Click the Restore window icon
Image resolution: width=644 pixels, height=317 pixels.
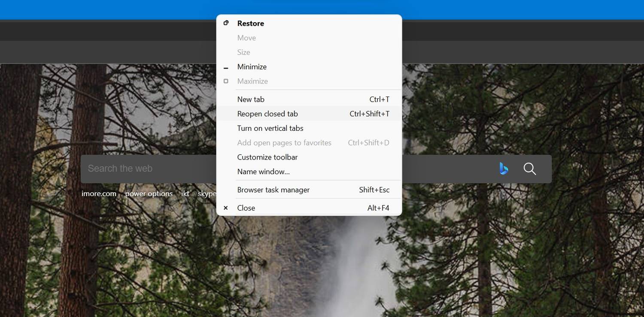click(x=226, y=23)
